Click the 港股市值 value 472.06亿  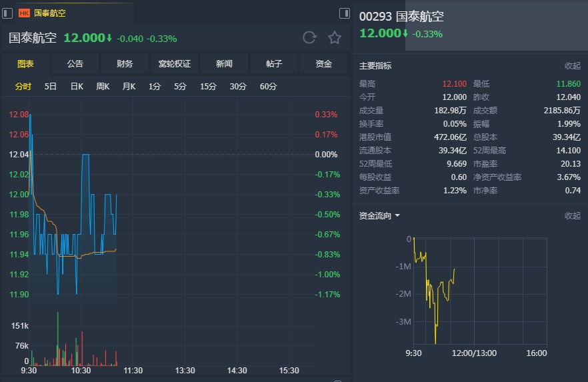tap(451, 137)
